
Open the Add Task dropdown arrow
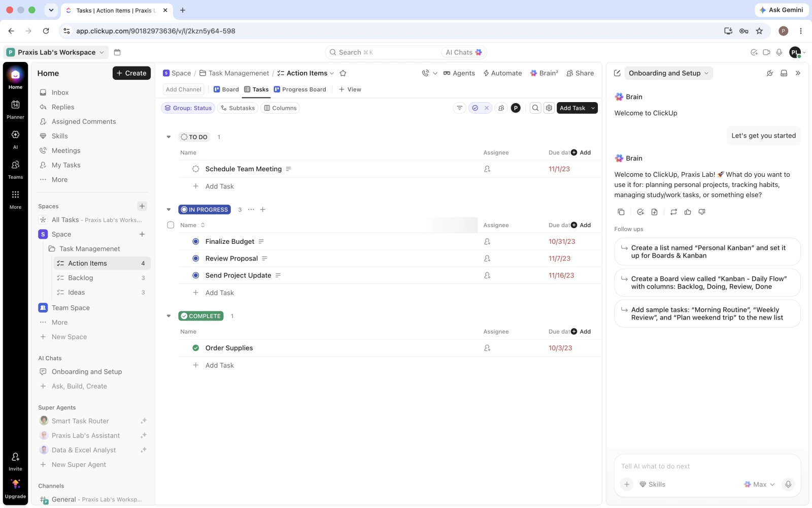[x=593, y=108]
